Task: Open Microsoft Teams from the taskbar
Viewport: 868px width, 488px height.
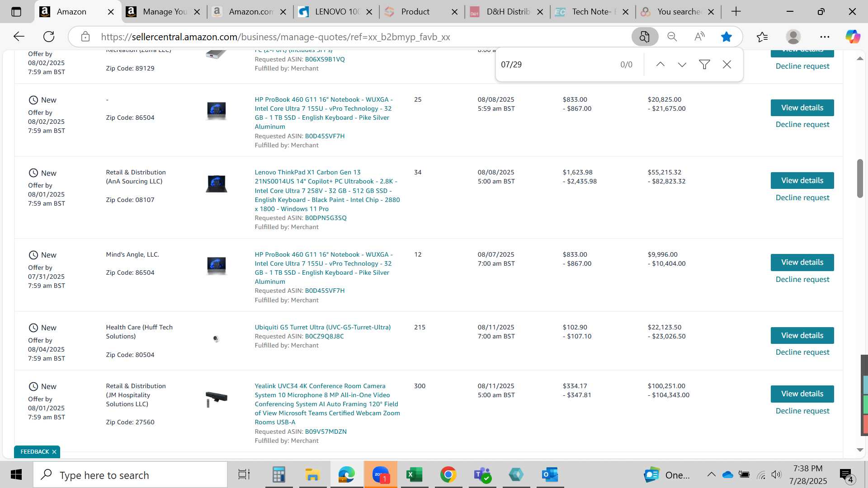Action: [x=482, y=474]
